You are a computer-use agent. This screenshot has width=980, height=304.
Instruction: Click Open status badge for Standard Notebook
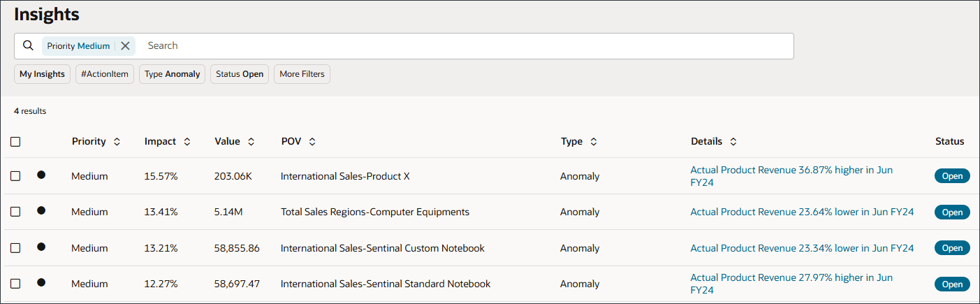coord(952,284)
